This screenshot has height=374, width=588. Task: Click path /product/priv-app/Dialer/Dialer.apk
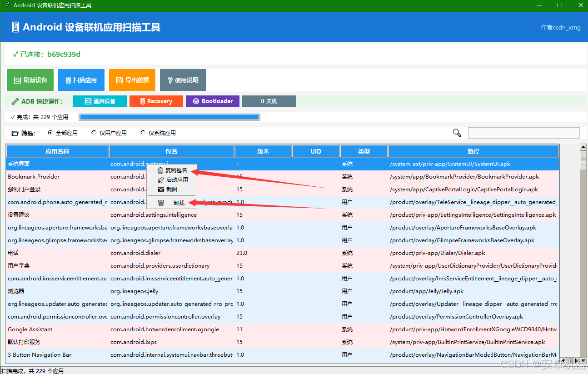pyautogui.click(x=437, y=253)
